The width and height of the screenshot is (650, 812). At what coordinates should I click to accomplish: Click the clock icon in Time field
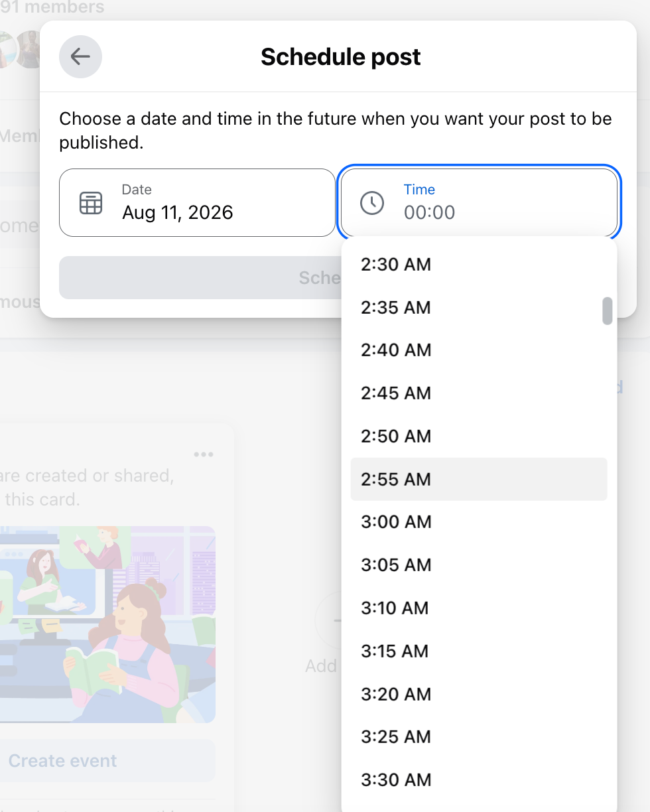click(x=372, y=203)
